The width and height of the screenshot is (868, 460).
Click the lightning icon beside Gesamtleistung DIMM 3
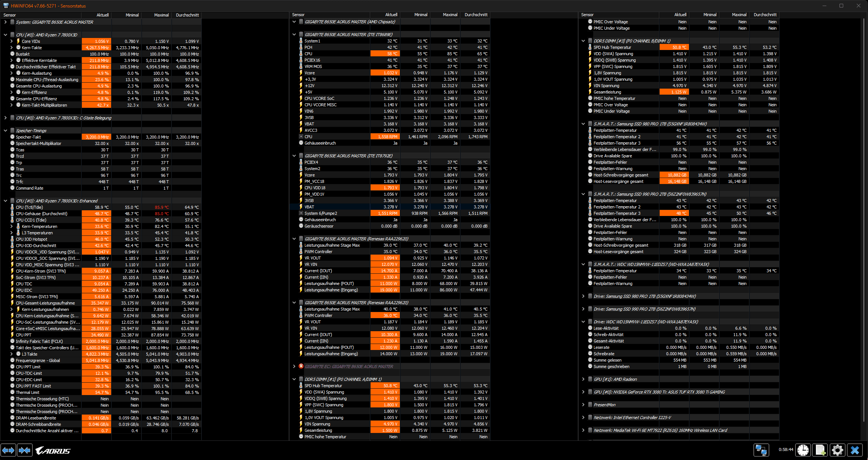pos(590,92)
